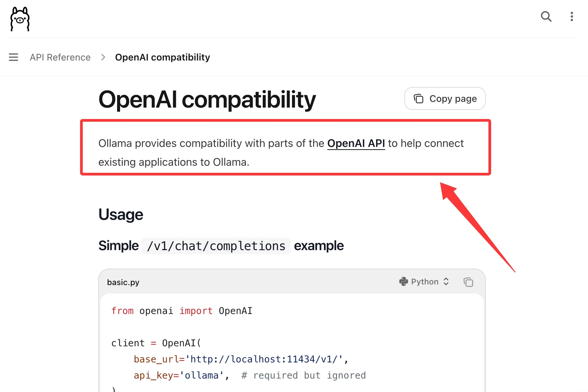Open the hamburger sidebar menu
Viewport: 588px width, 392px height.
pos(13,57)
